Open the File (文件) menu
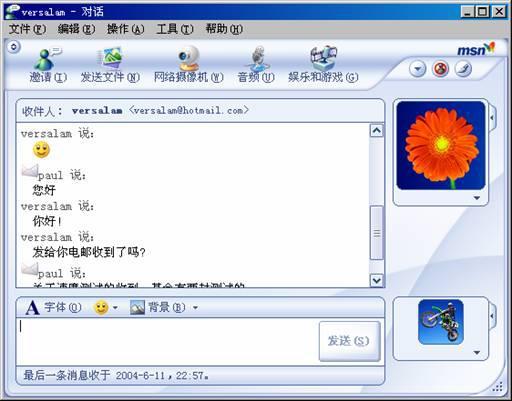 [x=27, y=29]
